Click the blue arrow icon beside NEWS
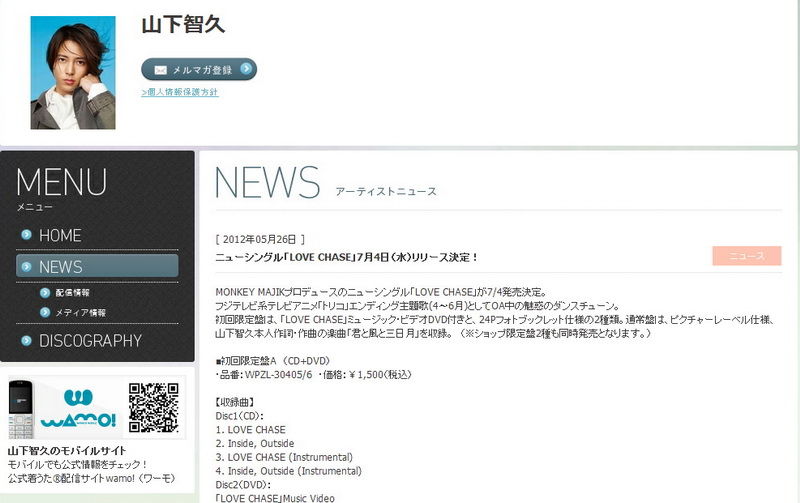The image size is (800, 503). coord(27,266)
